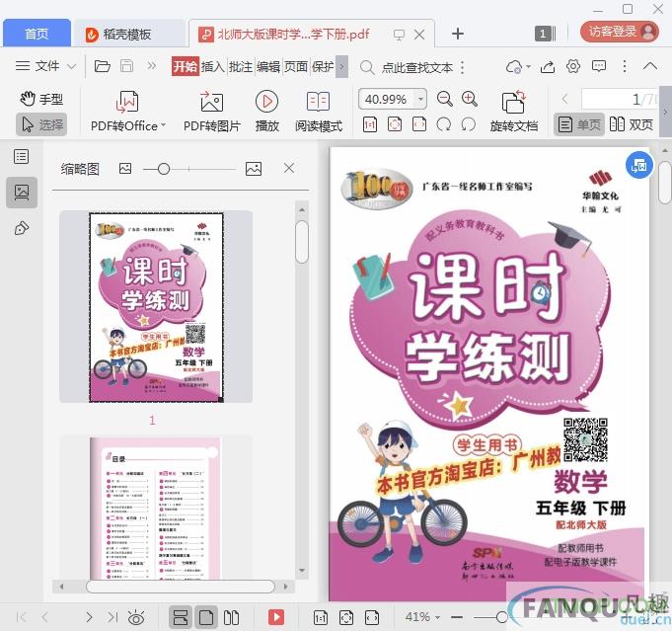Image resolution: width=672 pixels, height=631 pixels.
Task: Select the Hand tool
Action: pos(42,99)
